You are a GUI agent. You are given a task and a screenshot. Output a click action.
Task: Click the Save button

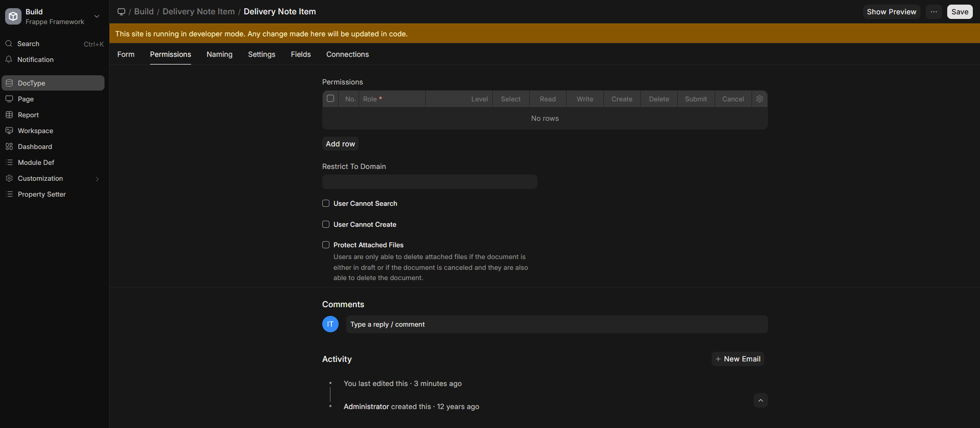click(960, 12)
